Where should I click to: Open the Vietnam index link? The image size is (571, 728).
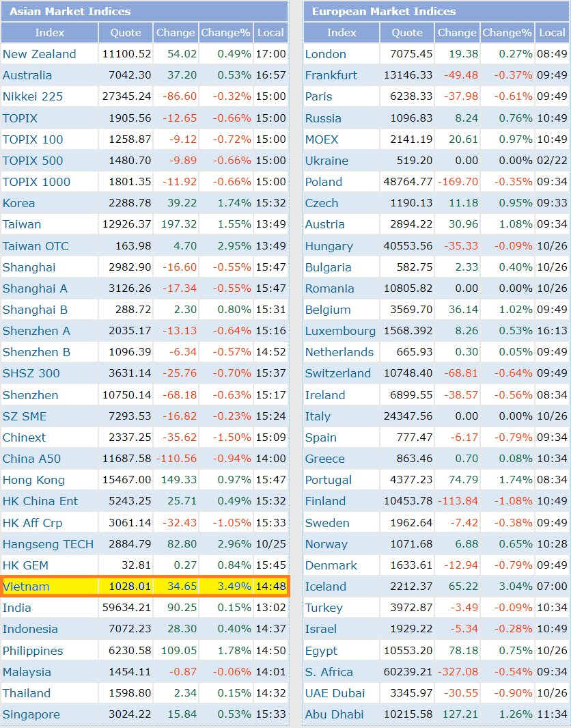[x=27, y=587]
